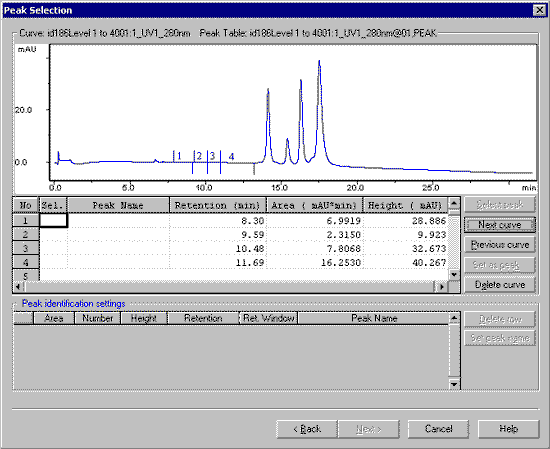Screen dimensions: 550x449
Task: Click the Area (mAU*min) column header
Action: tap(314, 205)
